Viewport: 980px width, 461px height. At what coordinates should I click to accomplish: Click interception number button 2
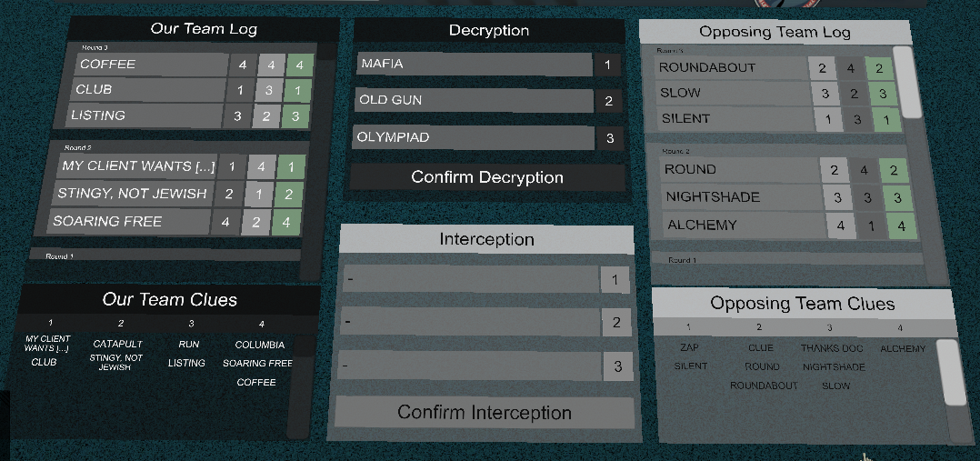pyautogui.click(x=616, y=323)
